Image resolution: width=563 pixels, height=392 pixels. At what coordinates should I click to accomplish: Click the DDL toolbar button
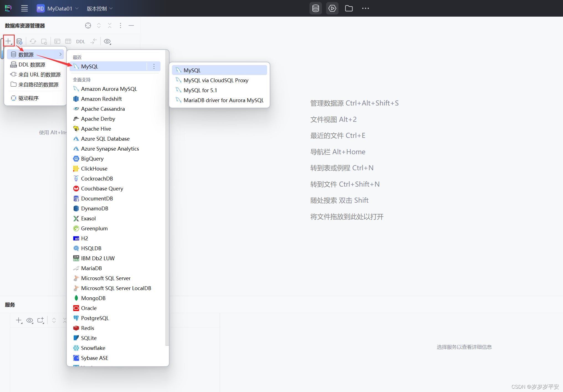click(x=81, y=41)
